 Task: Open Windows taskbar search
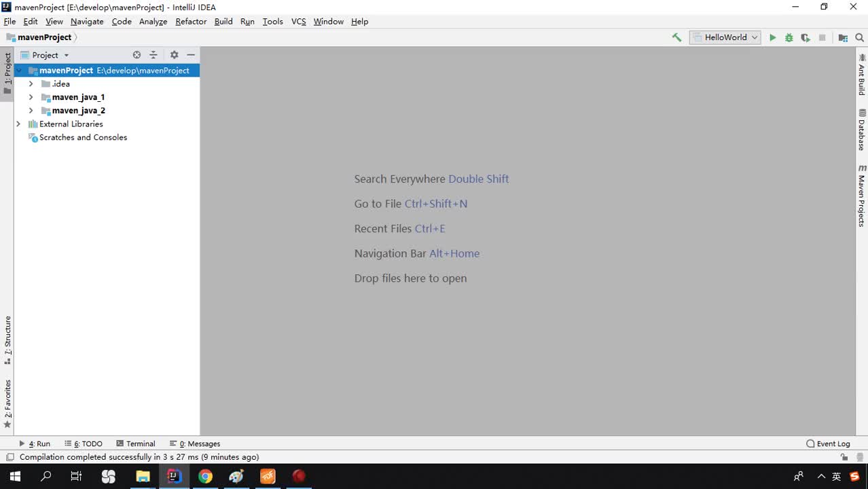coord(46,476)
